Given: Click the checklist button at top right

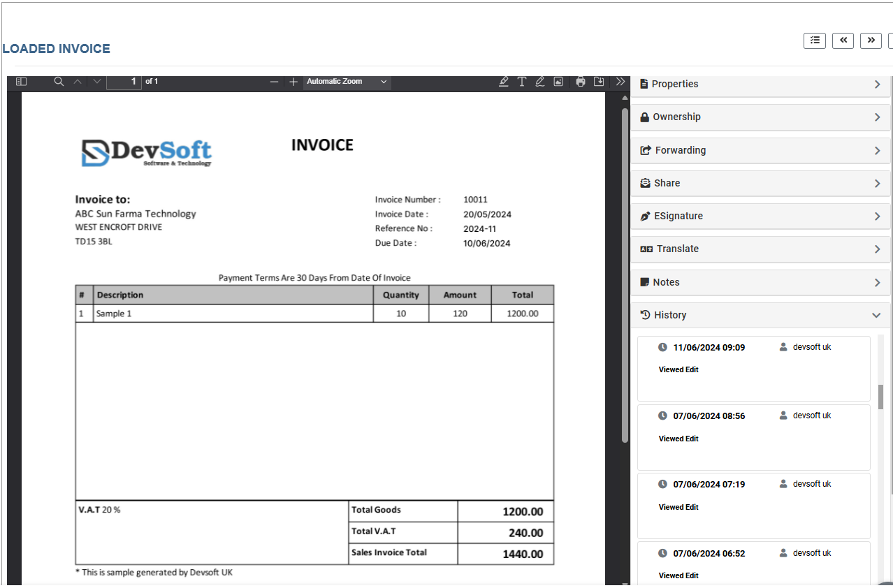Looking at the screenshot, I should pyautogui.click(x=815, y=41).
